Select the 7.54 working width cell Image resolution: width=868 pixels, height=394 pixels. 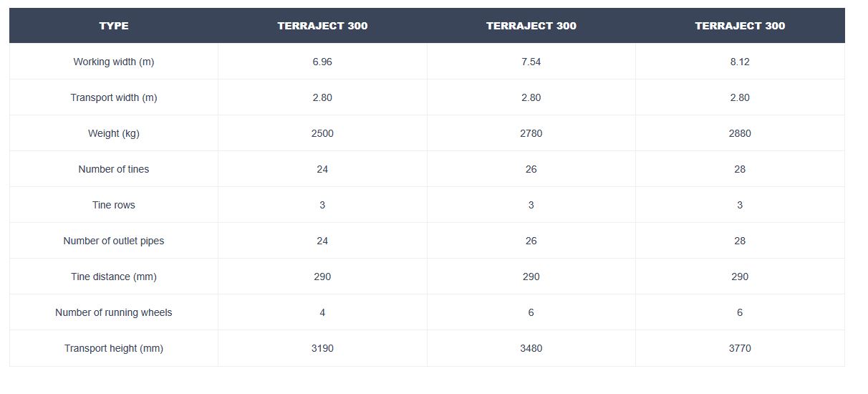pyautogui.click(x=531, y=62)
